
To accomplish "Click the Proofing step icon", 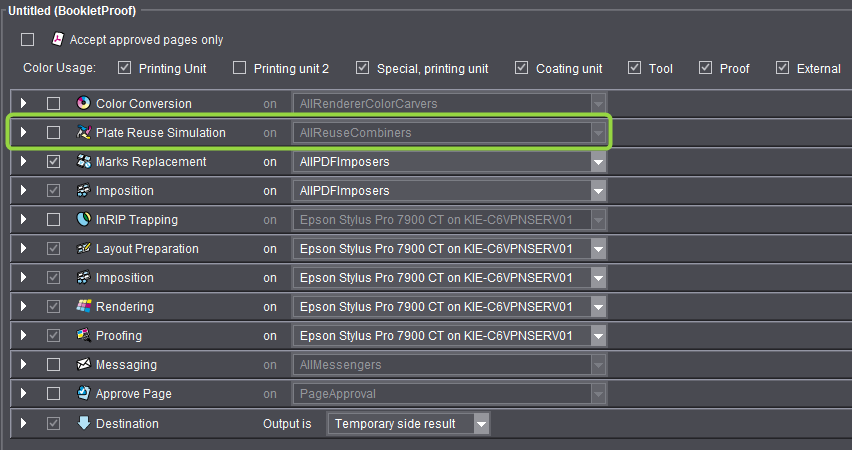I will click(x=83, y=336).
